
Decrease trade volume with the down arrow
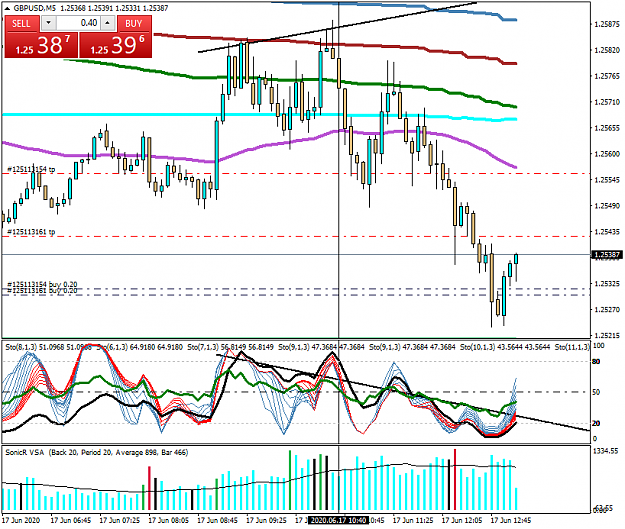tap(49, 23)
